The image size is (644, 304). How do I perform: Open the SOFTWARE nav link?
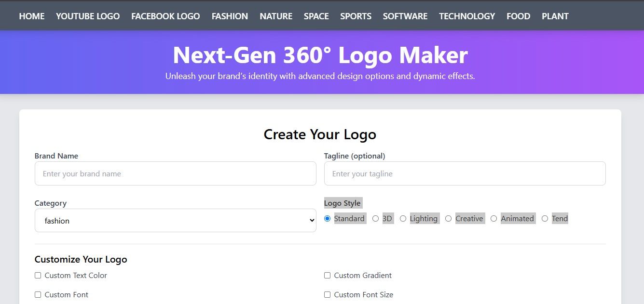point(405,16)
